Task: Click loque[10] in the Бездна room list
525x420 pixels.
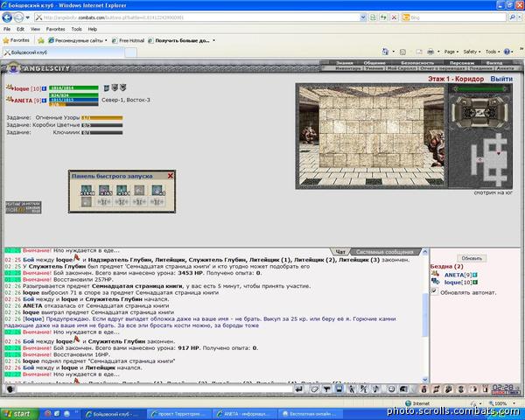Action: pyautogui.click(x=458, y=283)
